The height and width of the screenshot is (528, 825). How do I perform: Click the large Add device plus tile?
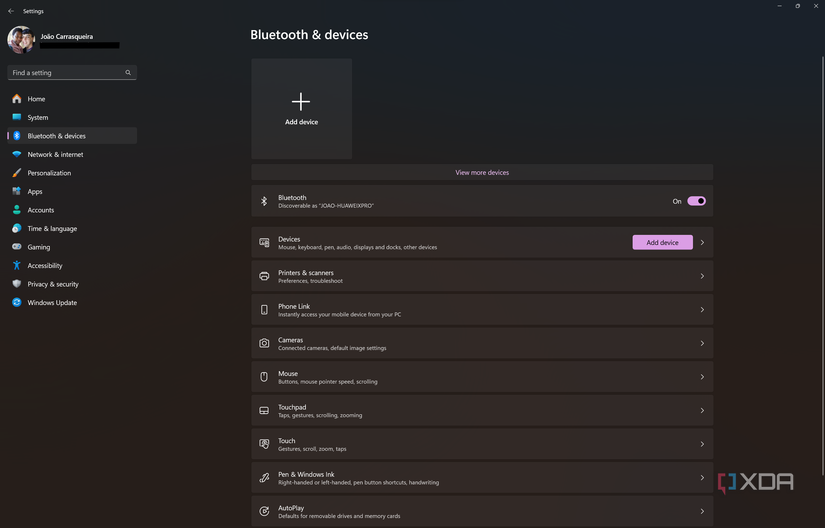301,108
